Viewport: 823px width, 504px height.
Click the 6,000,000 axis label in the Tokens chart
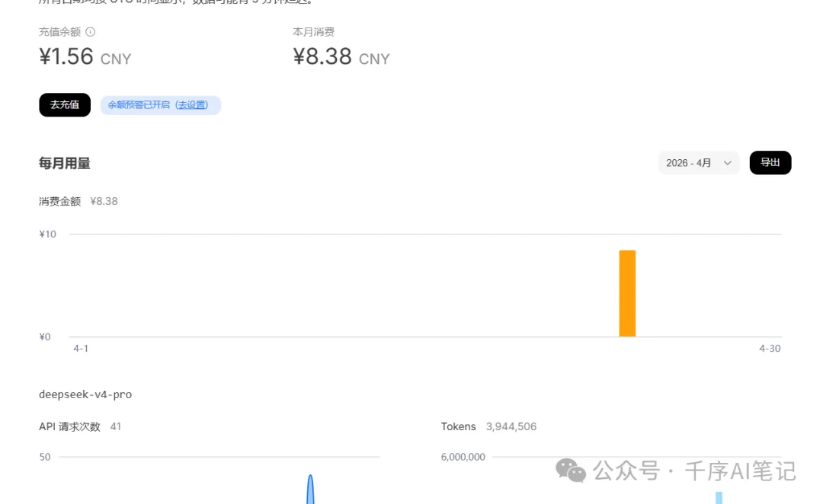tap(463, 458)
